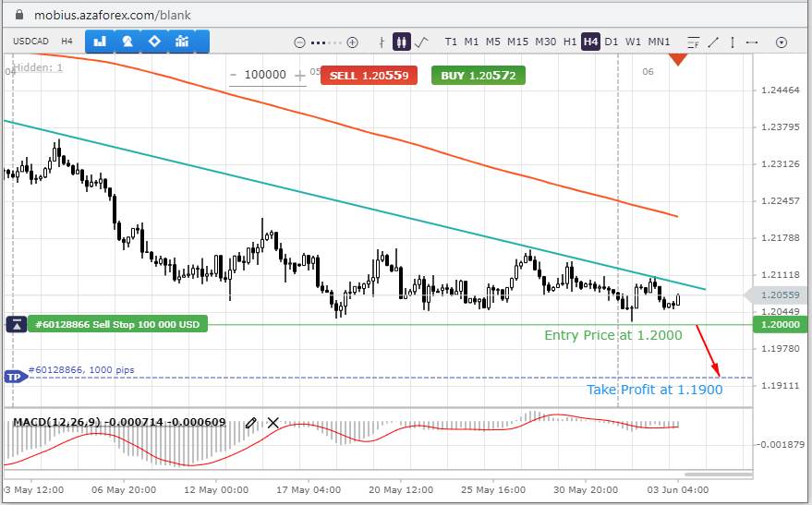Open the indicators blue toolbar icon

point(182,42)
